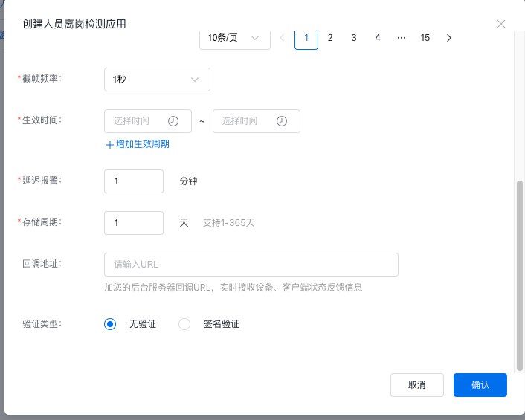
Task: Click the 确认 button
Action: click(480, 385)
